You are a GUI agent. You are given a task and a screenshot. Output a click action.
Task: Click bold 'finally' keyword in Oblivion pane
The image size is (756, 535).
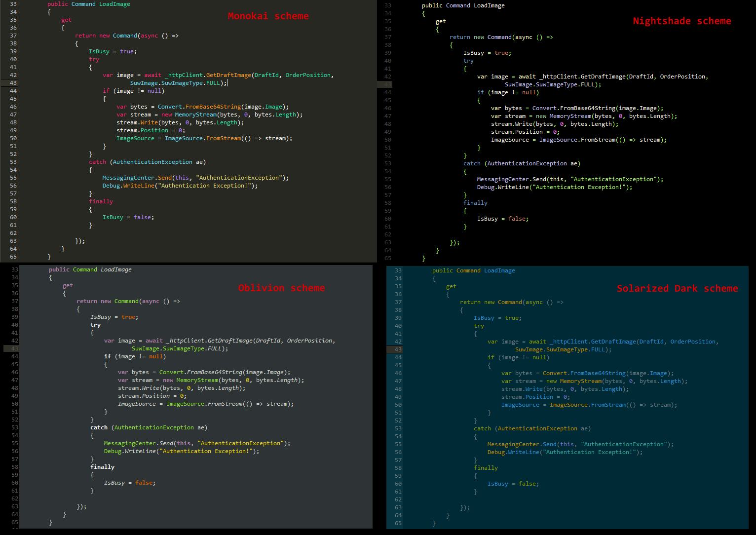click(102, 467)
